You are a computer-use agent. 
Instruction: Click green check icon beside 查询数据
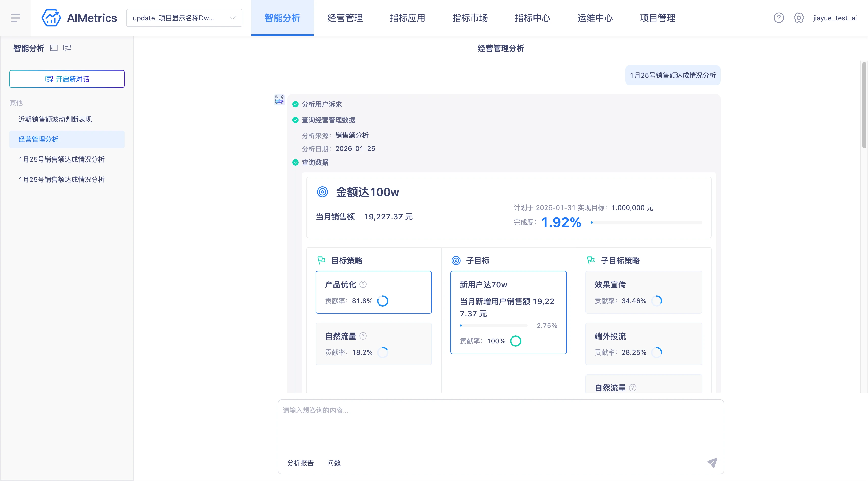[x=295, y=163]
